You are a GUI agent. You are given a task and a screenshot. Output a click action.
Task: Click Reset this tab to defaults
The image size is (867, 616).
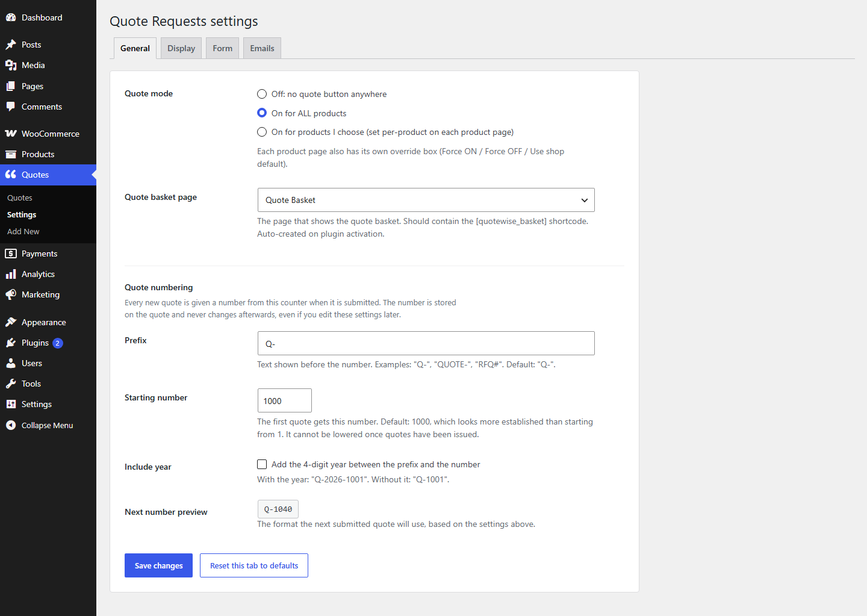[x=254, y=565]
